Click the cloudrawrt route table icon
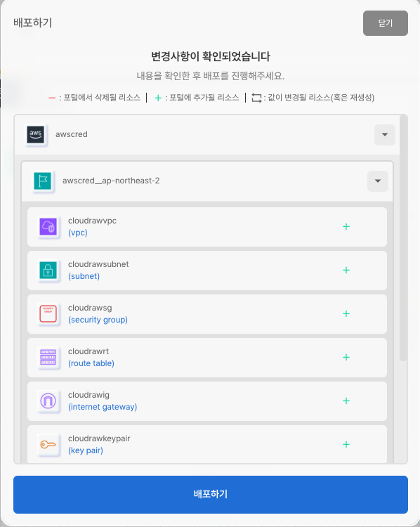The image size is (420, 527). point(48,357)
